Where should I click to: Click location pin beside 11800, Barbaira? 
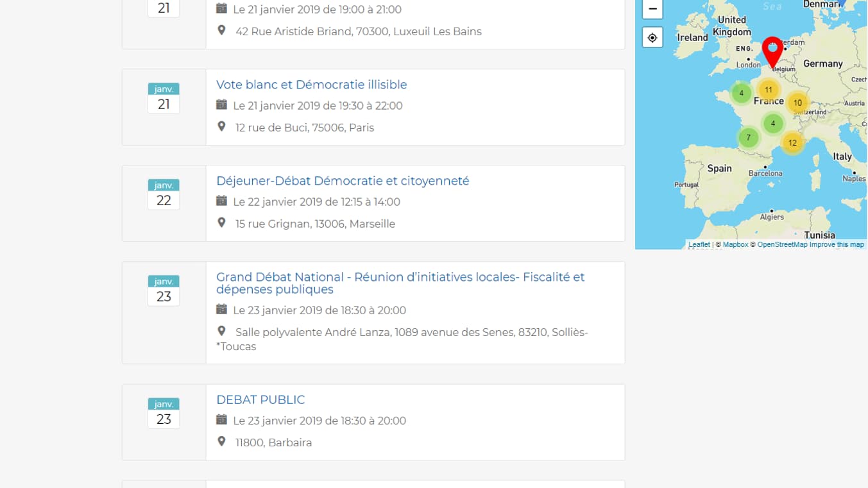[x=222, y=442]
